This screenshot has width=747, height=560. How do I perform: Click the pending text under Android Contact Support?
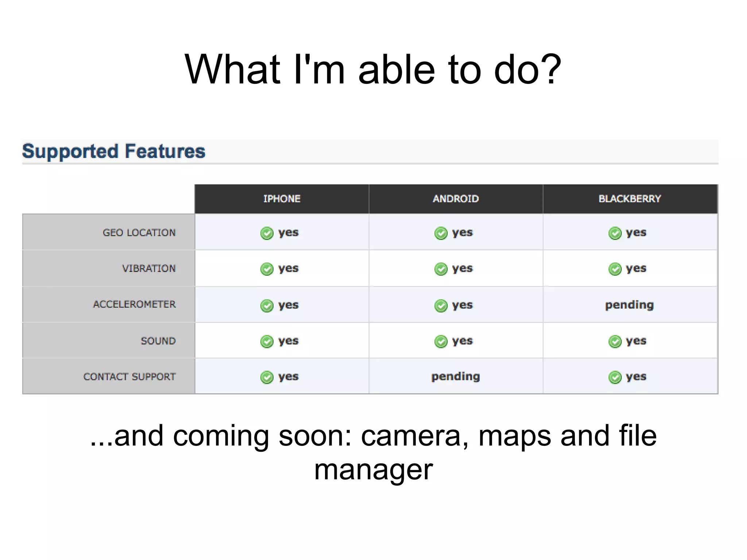click(x=455, y=376)
